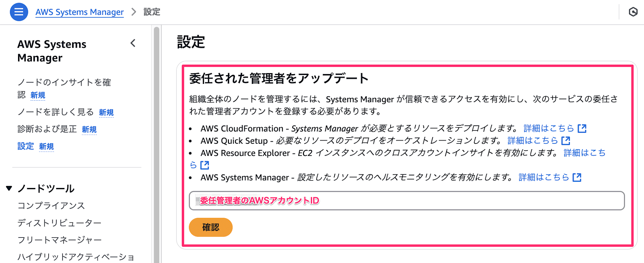Open external link icon for Systems Manager details
Screen dimensions: 644x263
click(577, 177)
